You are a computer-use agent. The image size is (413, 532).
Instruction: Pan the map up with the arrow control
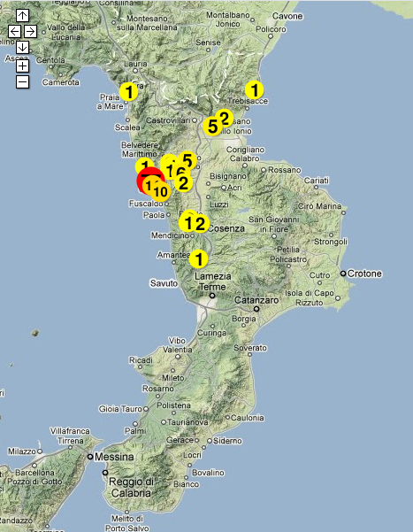(x=22, y=15)
